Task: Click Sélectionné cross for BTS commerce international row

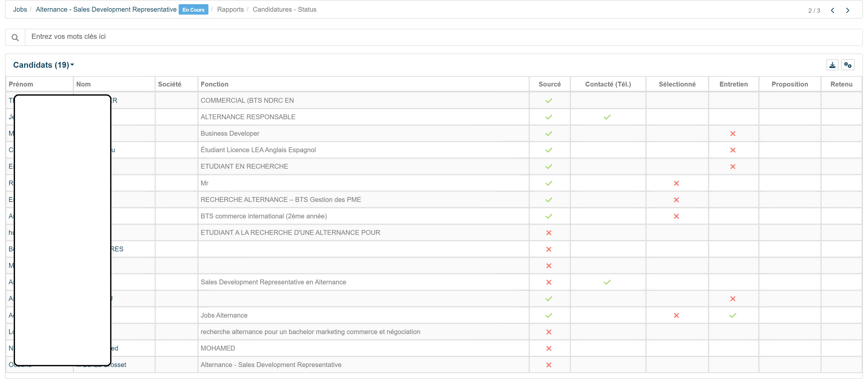Action: pyautogui.click(x=676, y=217)
